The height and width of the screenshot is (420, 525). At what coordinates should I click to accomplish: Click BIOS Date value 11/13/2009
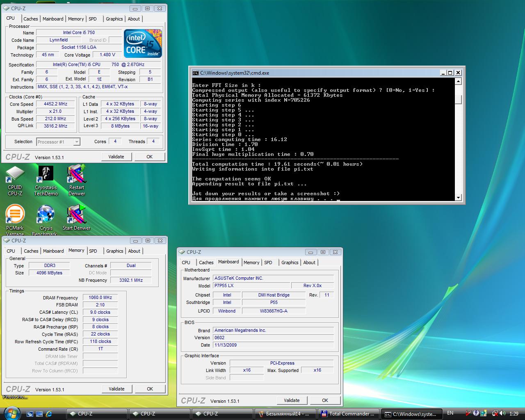(273, 345)
